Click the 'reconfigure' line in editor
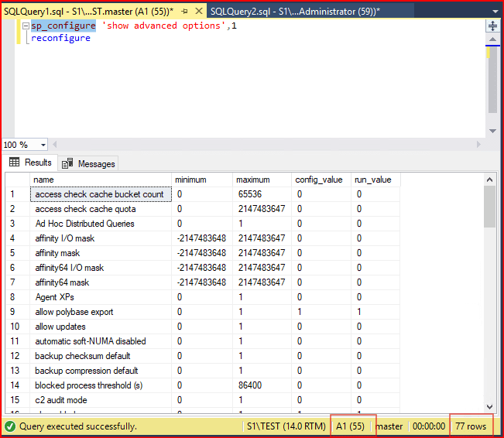The width and height of the screenshot is (504, 438). pos(60,38)
